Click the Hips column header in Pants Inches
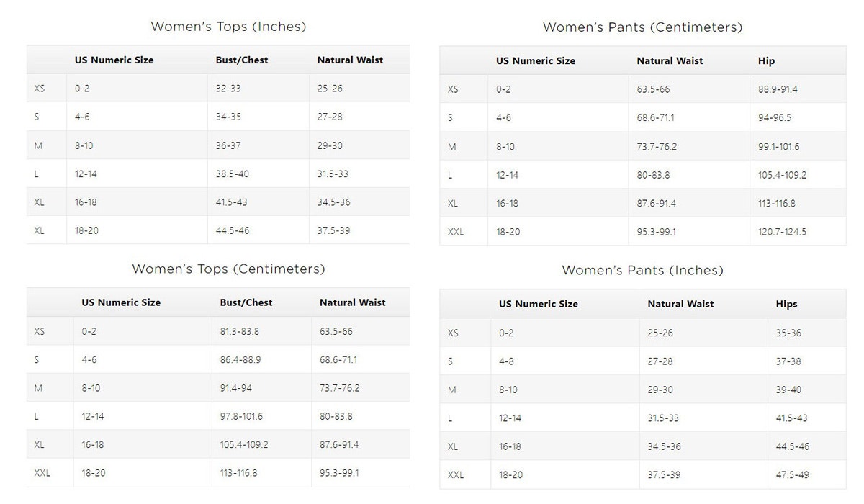The height and width of the screenshot is (504, 864). [x=786, y=304]
